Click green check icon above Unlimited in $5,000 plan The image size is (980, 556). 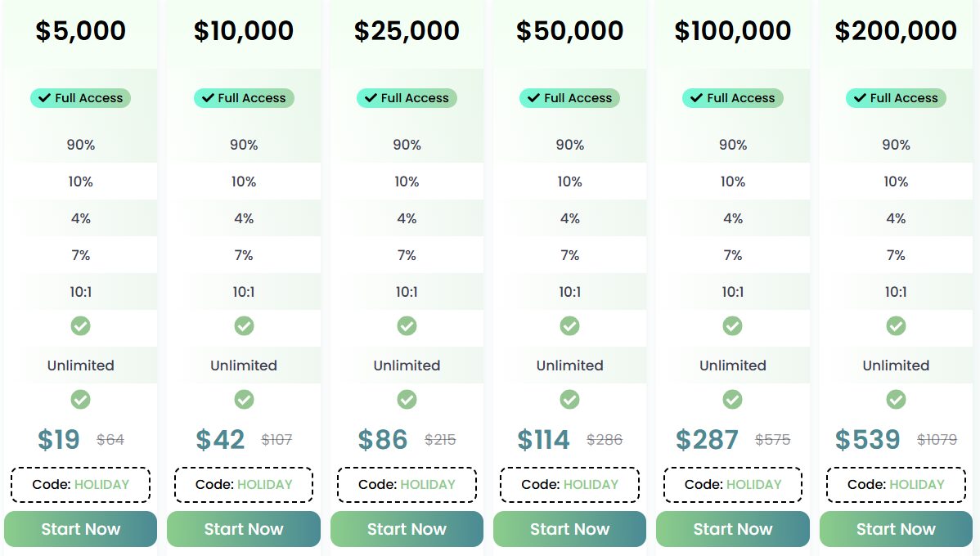pyautogui.click(x=80, y=326)
